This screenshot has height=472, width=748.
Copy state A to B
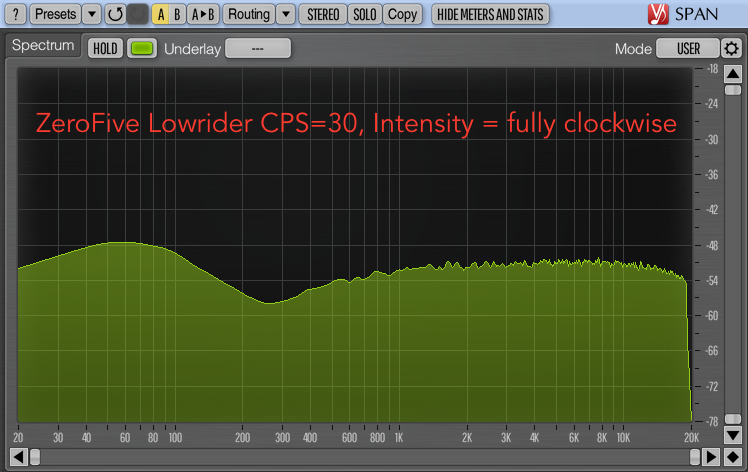(x=203, y=15)
